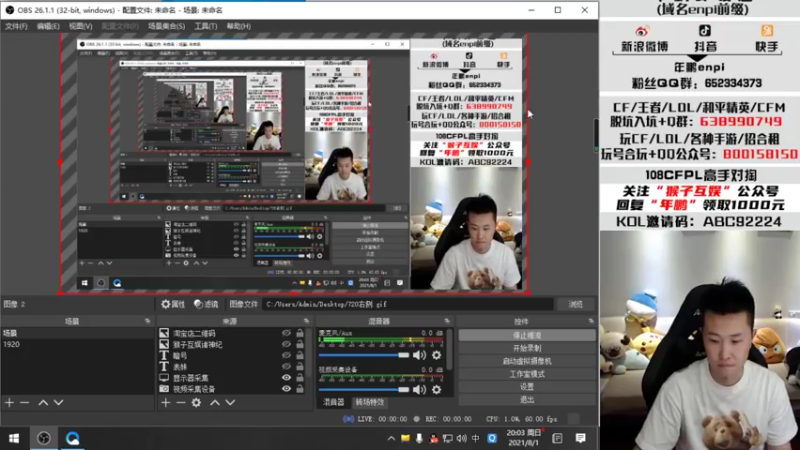Open the 工具(T) menu

(206, 26)
